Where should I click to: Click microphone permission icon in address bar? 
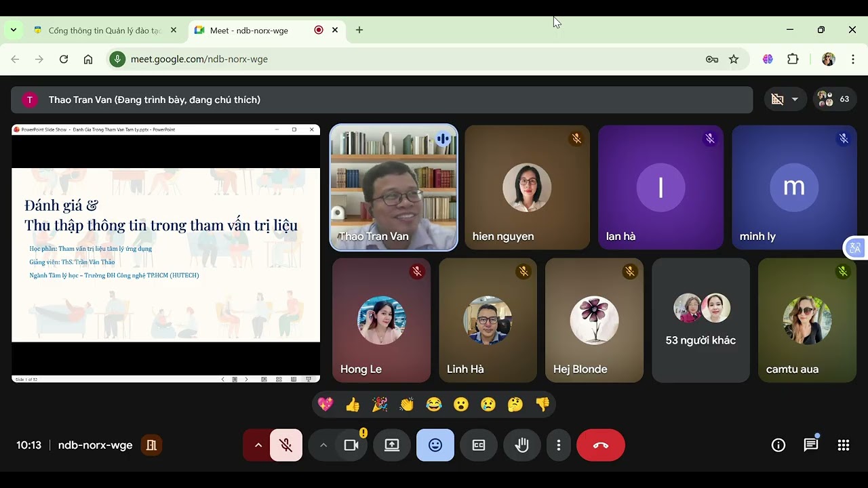(118, 60)
